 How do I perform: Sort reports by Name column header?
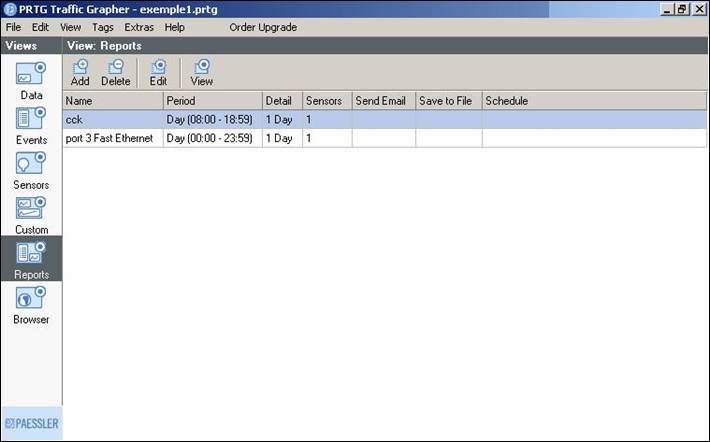tap(112, 101)
